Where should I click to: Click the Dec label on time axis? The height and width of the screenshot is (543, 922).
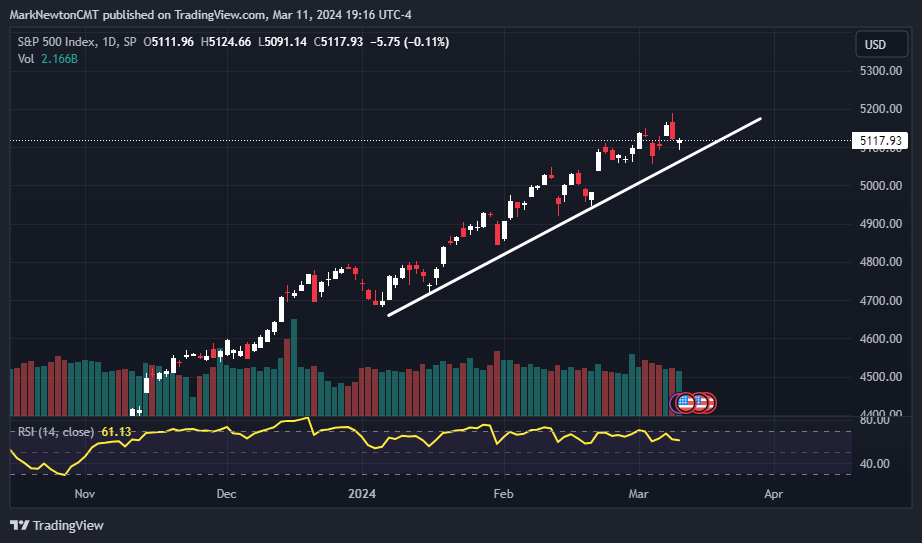pos(225,493)
